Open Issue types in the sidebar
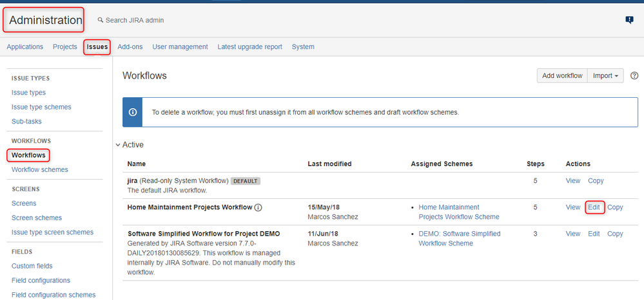This screenshot has height=300, width=644. point(28,93)
